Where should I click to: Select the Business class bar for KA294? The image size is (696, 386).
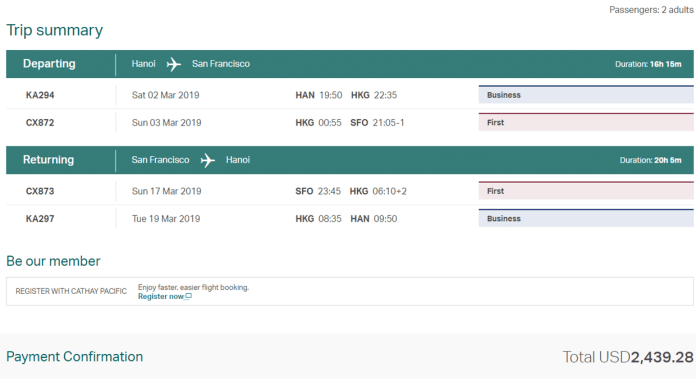(x=586, y=95)
